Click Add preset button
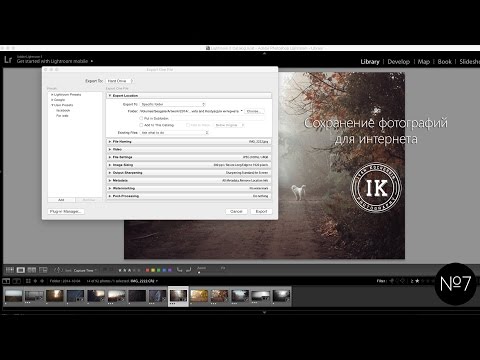The width and height of the screenshot is (480, 360). click(61, 200)
